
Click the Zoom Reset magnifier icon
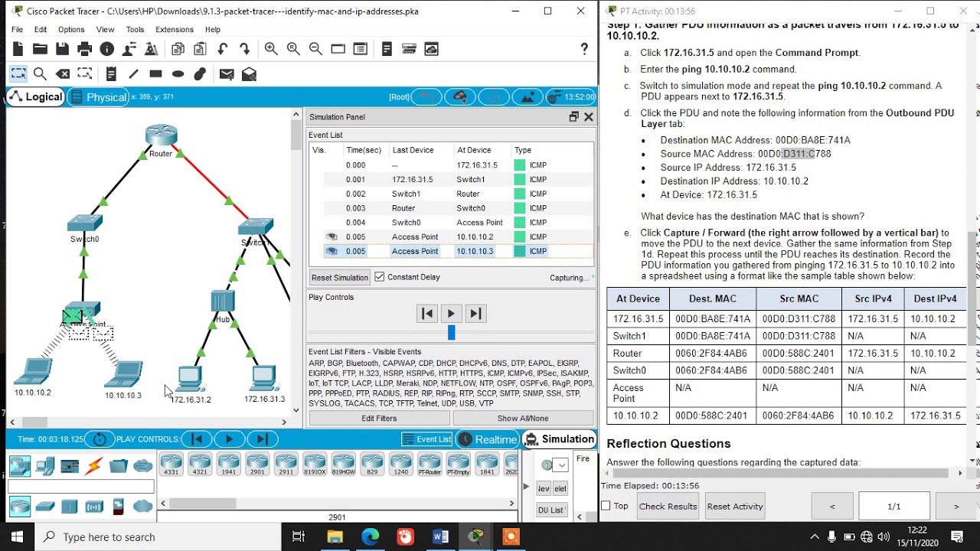pos(293,49)
